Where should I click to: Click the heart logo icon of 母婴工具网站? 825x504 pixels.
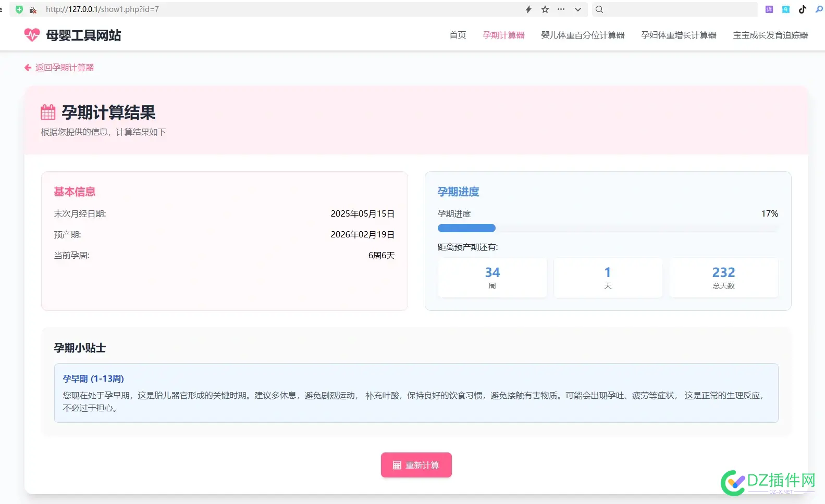point(32,35)
